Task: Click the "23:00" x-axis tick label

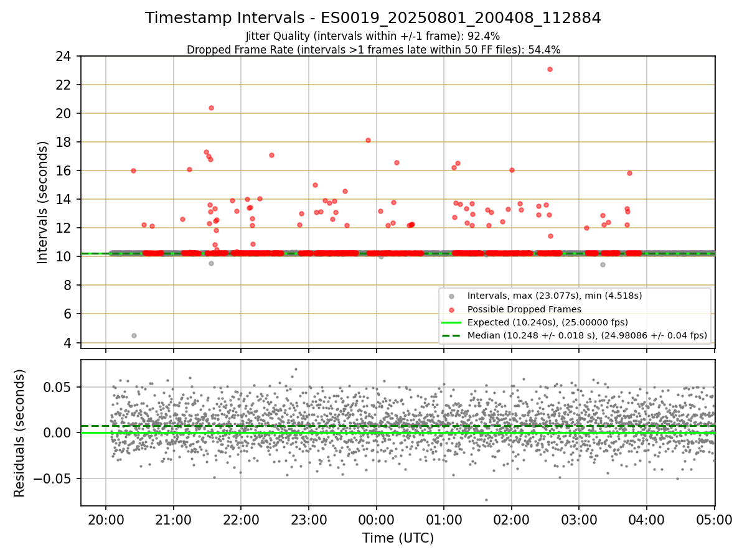Action: 309,519
